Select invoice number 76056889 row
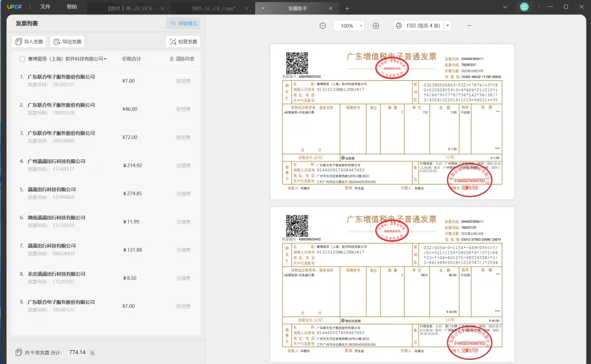Image resolution: width=591 pixels, height=364 pixels. click(106, 137)
